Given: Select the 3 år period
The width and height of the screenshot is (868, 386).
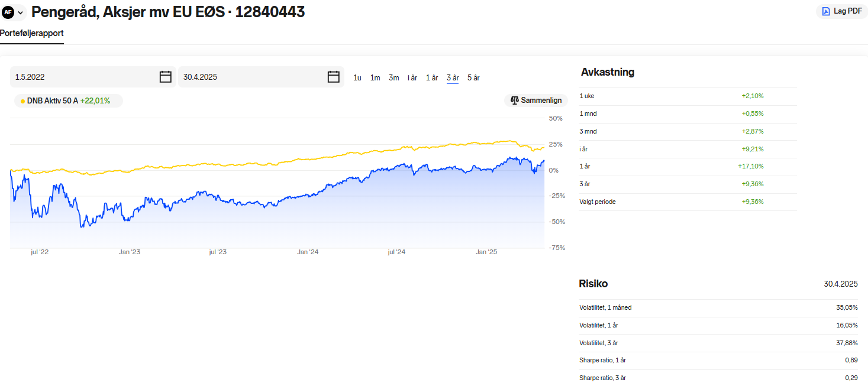Looking at the screenshot, I should click(453, 77).
